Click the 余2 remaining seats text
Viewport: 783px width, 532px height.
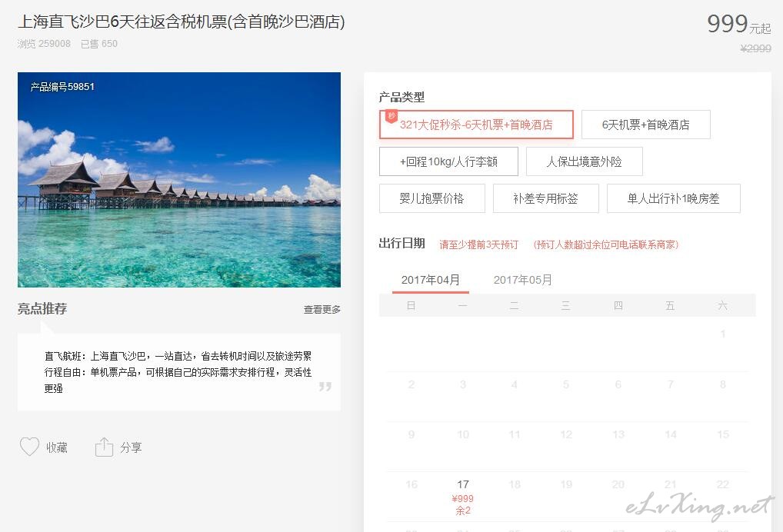463,510
